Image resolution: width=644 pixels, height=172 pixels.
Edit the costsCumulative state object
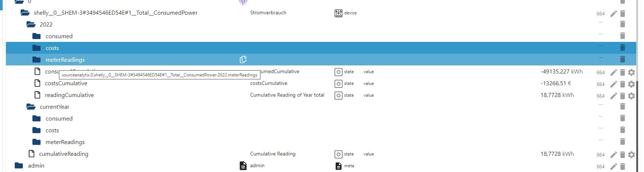pos(613,84)
